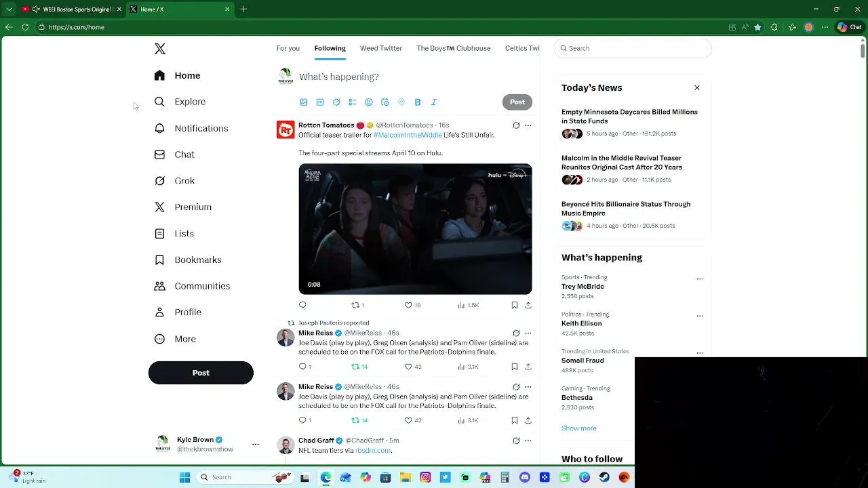Bookmark the Rotten Tomatoes post
Image resolution: width=868 pixels, height=488 pixels.
[x=515, y=305]
